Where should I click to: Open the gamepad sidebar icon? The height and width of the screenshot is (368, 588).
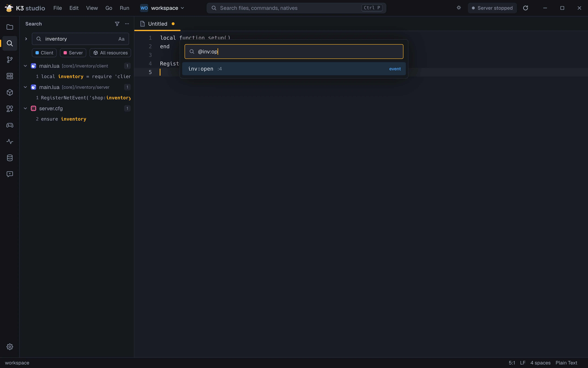(10, 125)
